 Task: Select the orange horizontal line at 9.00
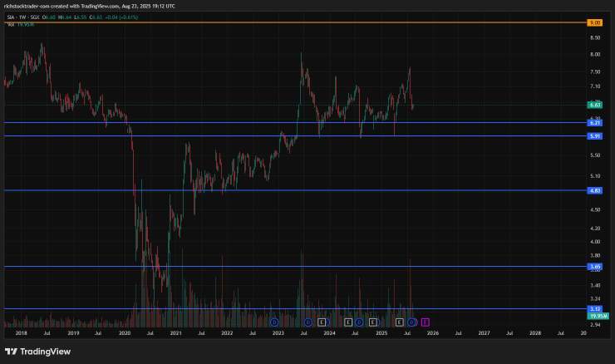(294, 22)
